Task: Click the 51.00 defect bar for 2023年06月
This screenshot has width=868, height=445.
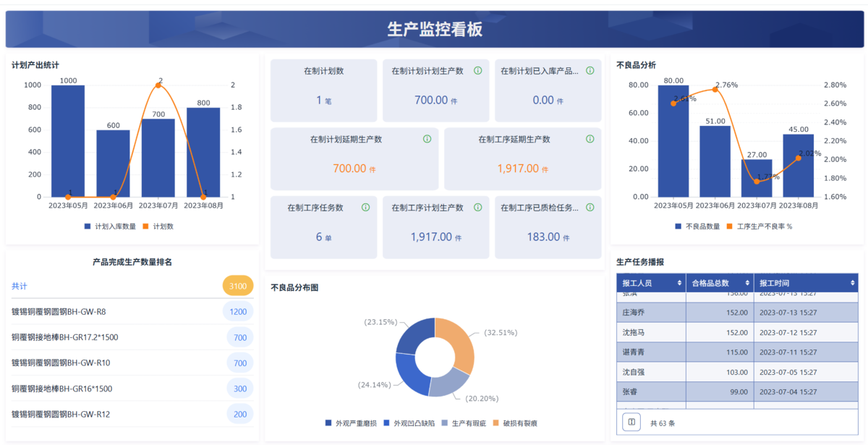Action: point(715,161)
